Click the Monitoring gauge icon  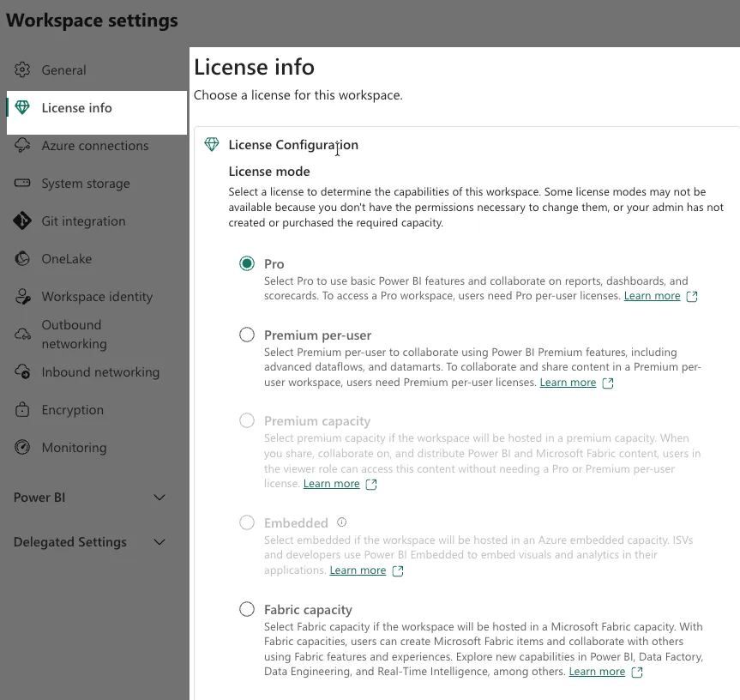(22, 447)
